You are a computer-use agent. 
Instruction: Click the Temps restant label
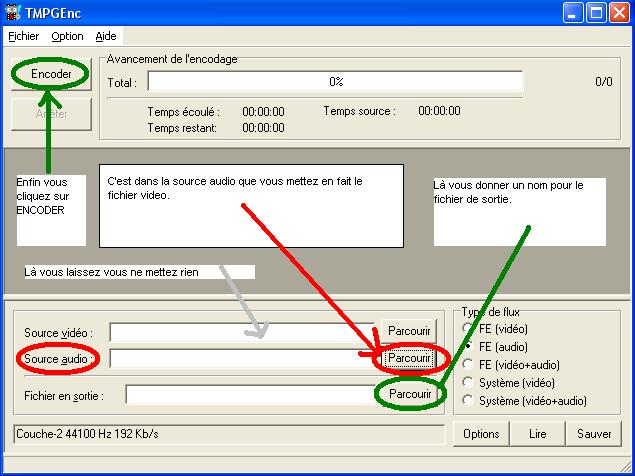click(182, 128)
